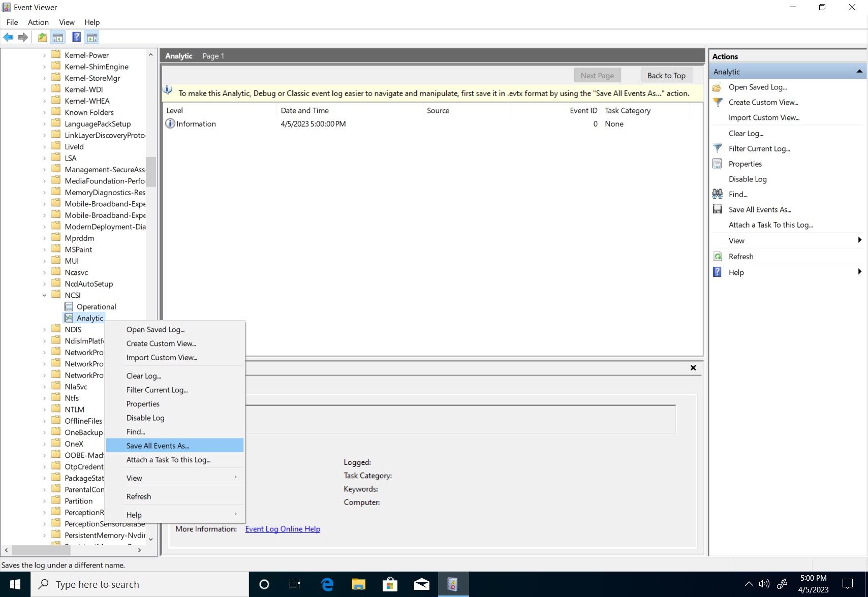Select the Operational log under NCSI
The height and width of the screenshot is (597, 868).
coord(96,307)
